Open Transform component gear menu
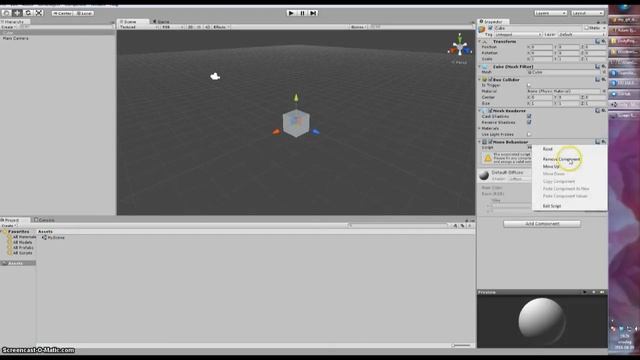The image size is (640, 360). point(604,42)
